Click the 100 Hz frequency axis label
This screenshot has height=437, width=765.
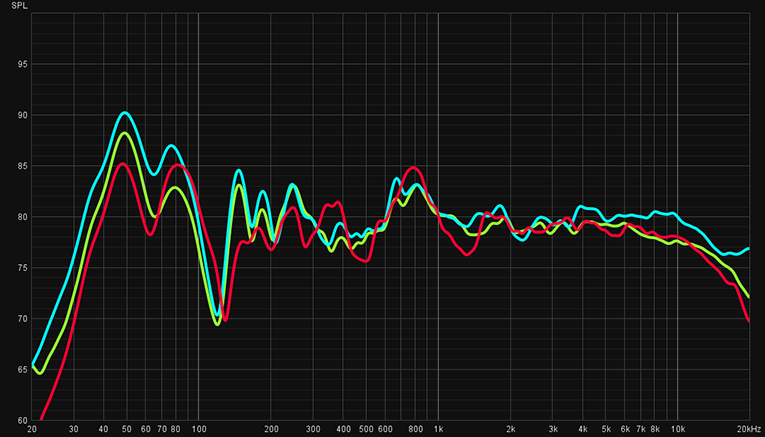point(199,430)
